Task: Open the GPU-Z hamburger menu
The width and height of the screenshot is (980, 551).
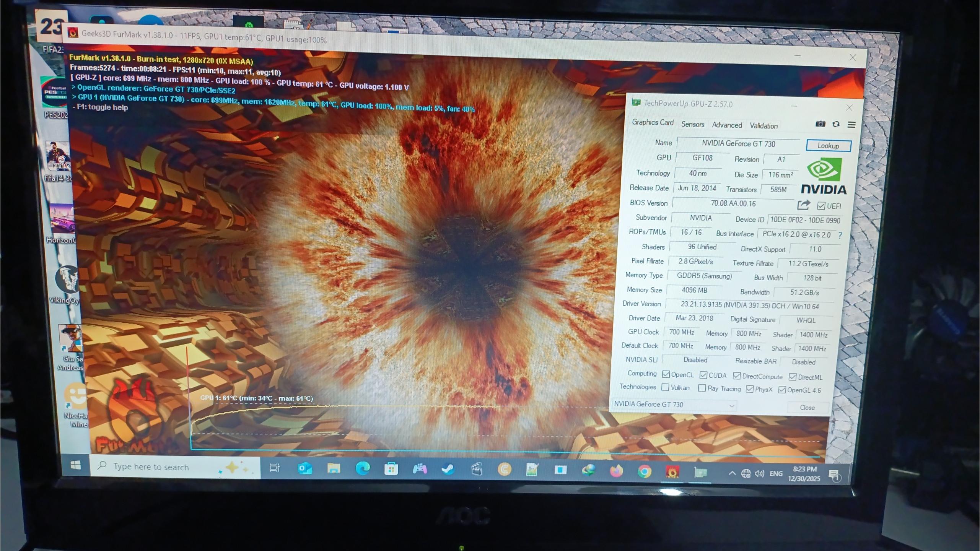Action: point(851,125)
